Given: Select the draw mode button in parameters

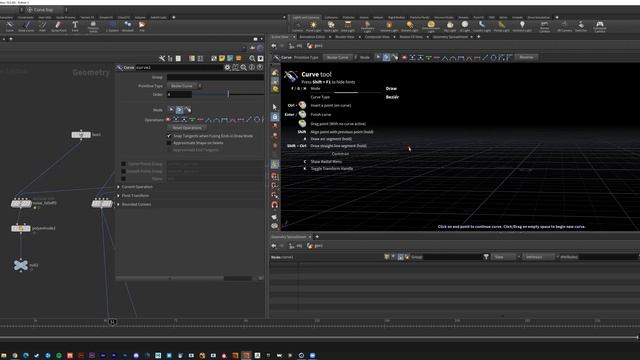Looking at the screenshot, I should 179,110.
